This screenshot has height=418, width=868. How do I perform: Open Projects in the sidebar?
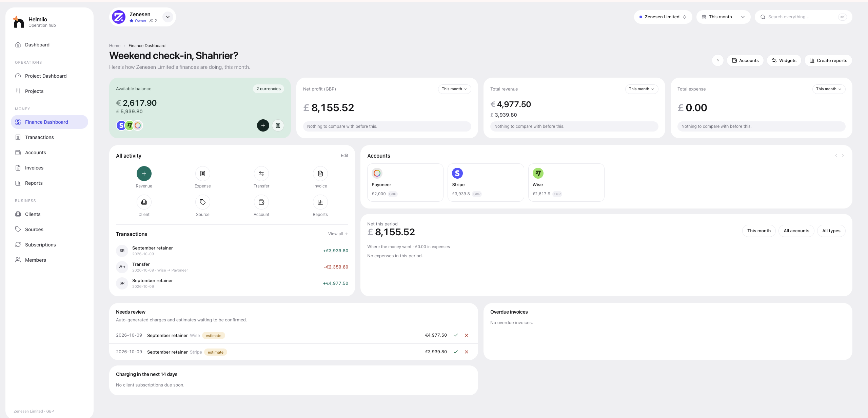point(50,91)
